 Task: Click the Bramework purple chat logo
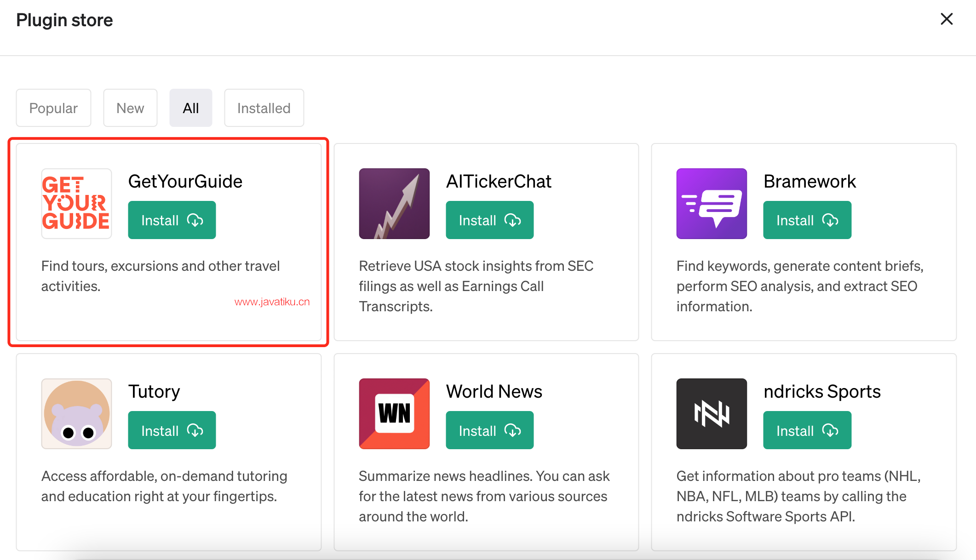pyautogui.click(x=712, y=204)
